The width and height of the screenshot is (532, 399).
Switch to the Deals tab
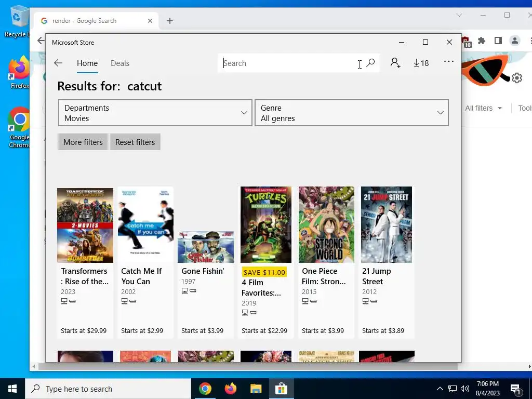(120, 63)
